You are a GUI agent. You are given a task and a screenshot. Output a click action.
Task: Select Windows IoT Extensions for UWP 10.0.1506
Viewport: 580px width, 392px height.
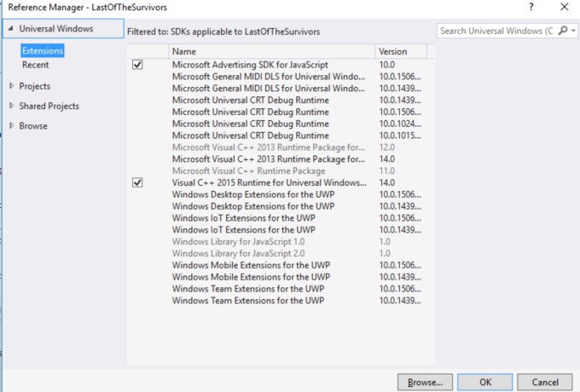281,218
